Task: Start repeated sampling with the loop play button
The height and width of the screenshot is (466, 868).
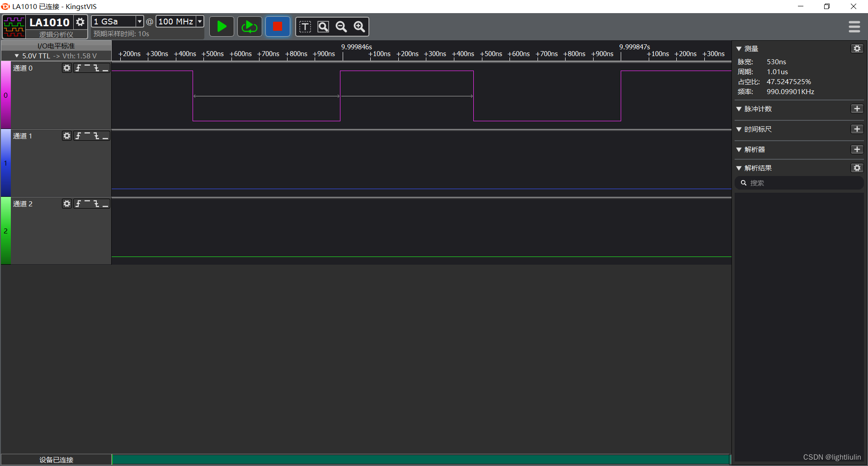Action: click(250, 27)
